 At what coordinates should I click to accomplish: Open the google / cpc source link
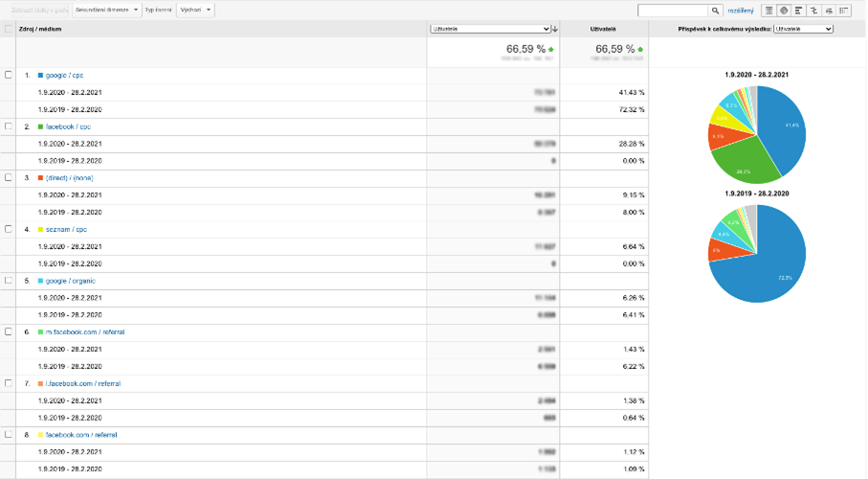65,76
